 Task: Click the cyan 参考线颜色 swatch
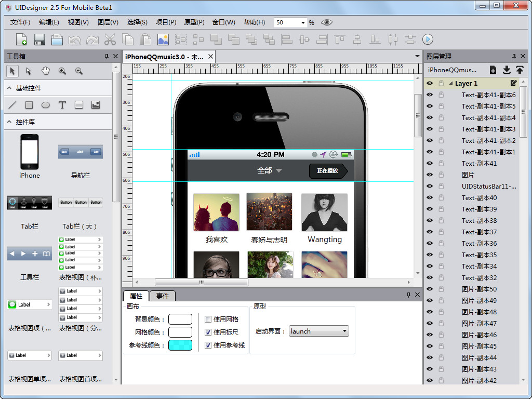[x=180, y=345]
